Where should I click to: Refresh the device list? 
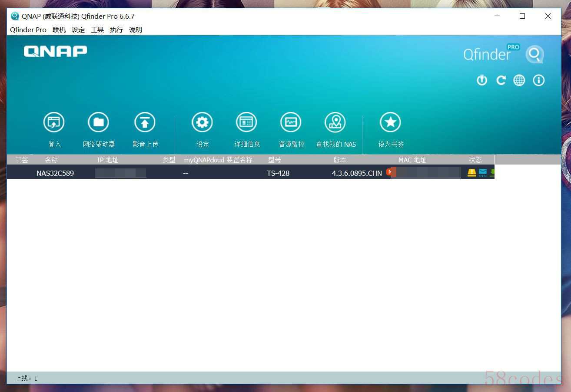(x=501, y=80)
